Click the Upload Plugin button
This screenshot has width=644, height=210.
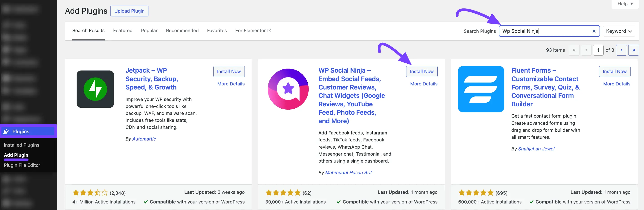tap(129, 11)
